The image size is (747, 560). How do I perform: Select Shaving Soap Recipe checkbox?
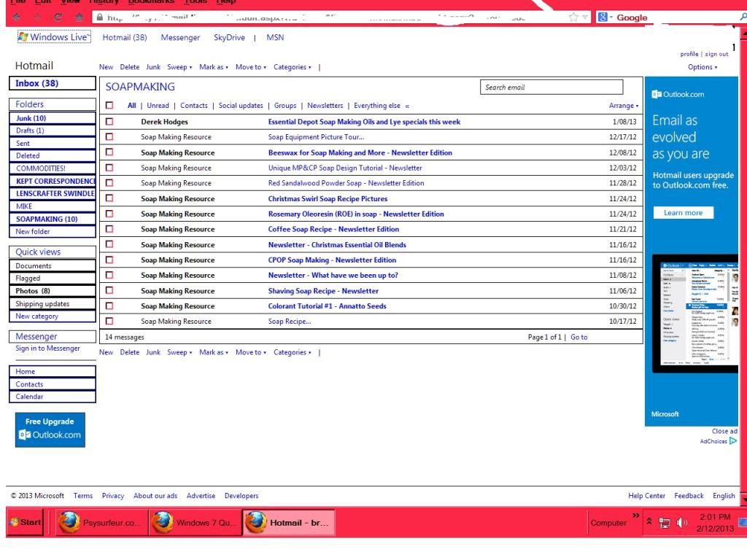coord(109,290)
